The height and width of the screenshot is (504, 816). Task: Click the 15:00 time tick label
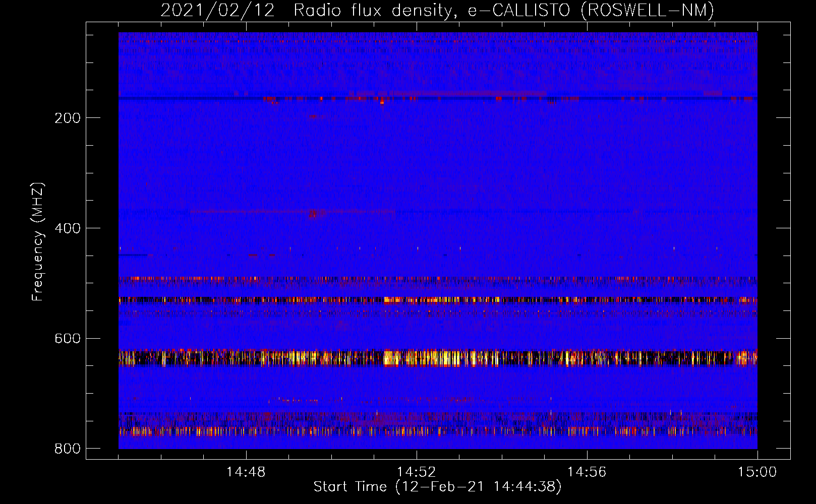click(757, 472)
